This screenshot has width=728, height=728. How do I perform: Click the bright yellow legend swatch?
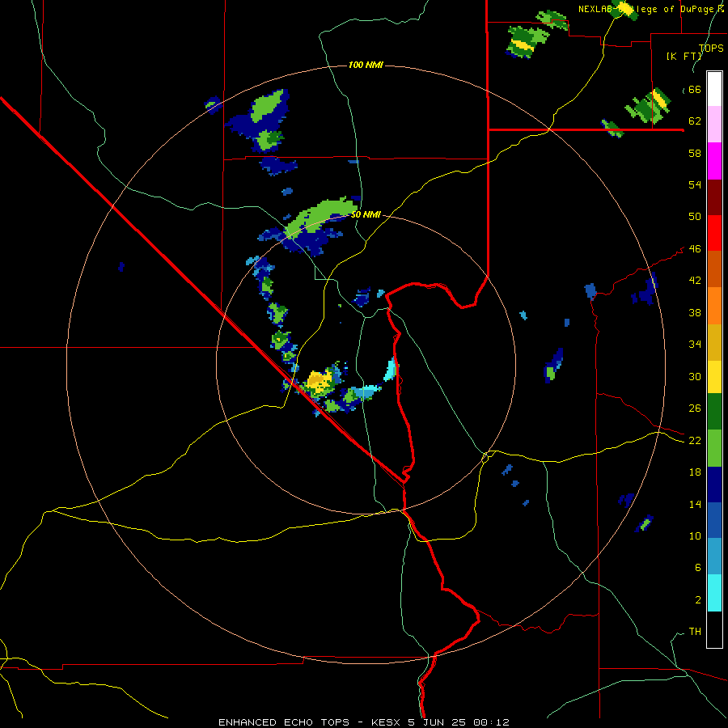pyautogui.click(x=714, y=377)
